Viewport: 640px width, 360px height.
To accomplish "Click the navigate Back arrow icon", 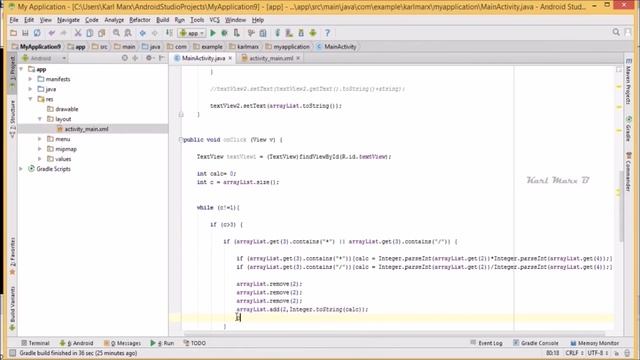I will tap(142, 33).
